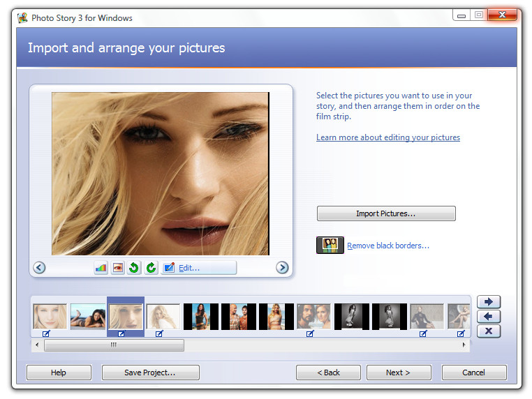532x399 pixels.
Task: Click the large preview picture
Action: (161, 174)
